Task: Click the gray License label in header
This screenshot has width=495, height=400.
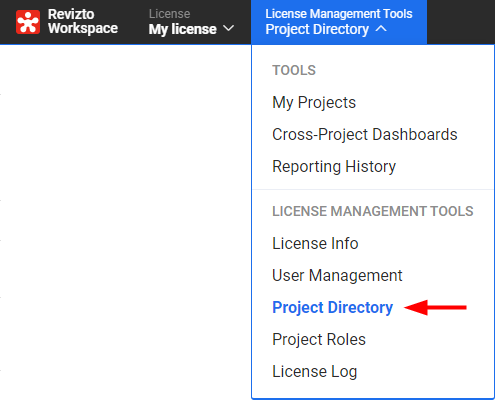Action: 169,14
